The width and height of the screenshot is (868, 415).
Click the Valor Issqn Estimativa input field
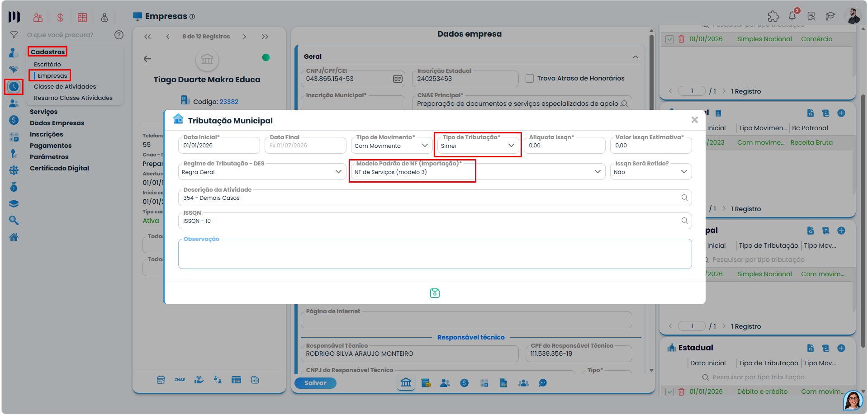coord(651,146)
